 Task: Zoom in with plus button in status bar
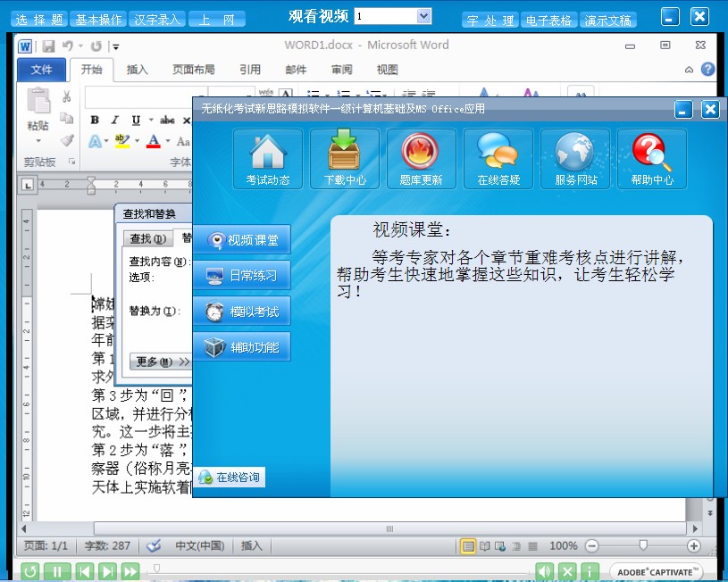click(x=694, y=545)
